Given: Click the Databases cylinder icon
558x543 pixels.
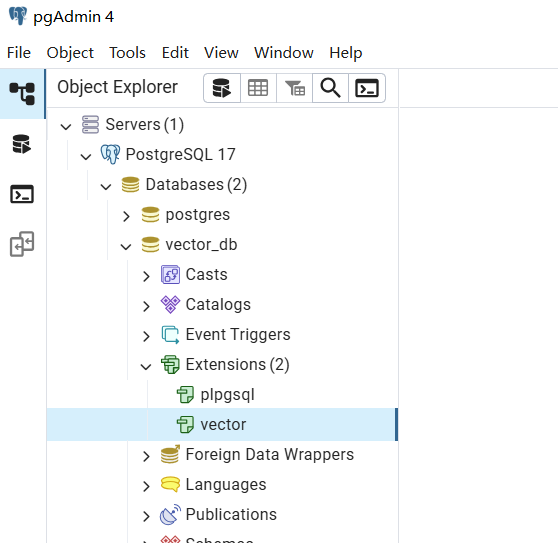Looking at the screenshot, I should 130,184.
